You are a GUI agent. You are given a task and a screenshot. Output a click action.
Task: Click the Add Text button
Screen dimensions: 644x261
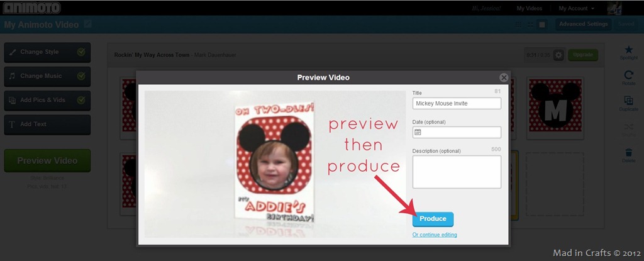click(x=47, y=124)
